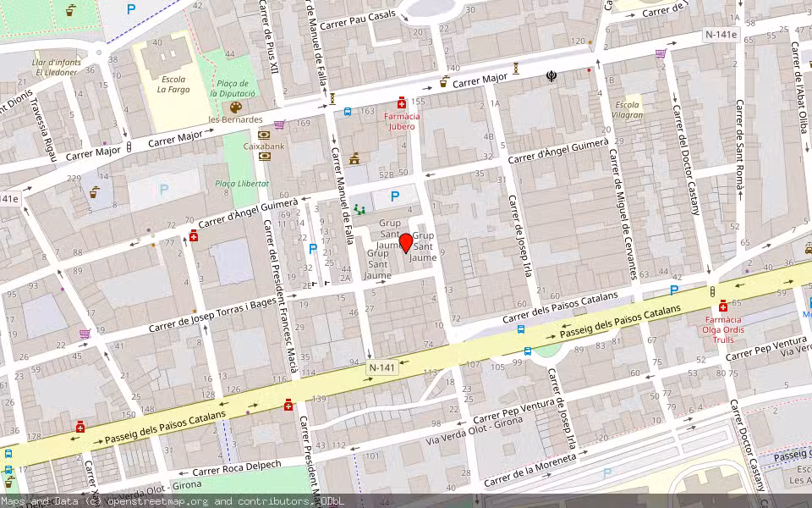Select the Farmàcia Jubero pharmacy cross icon
The height and width of the screenshot is (508, 812).
(401, 103)
